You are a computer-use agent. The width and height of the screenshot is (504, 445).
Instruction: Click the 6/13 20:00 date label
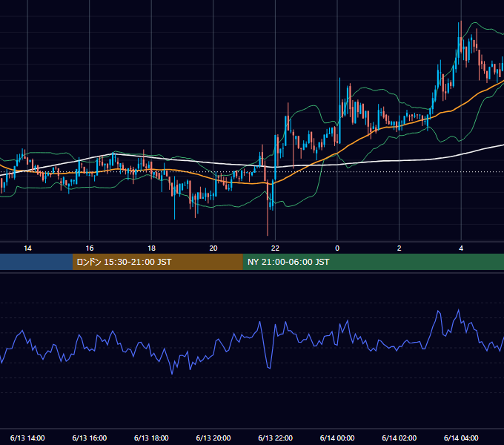[213, 438]
